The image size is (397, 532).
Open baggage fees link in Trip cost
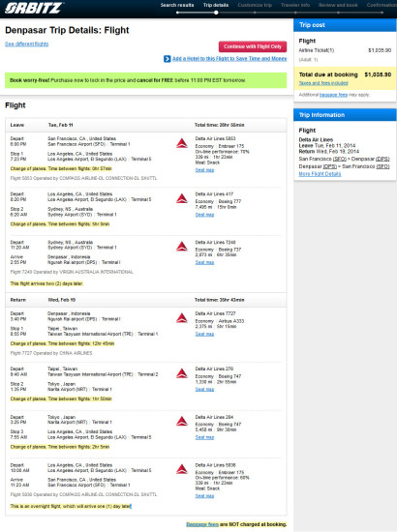coord(333,95)
